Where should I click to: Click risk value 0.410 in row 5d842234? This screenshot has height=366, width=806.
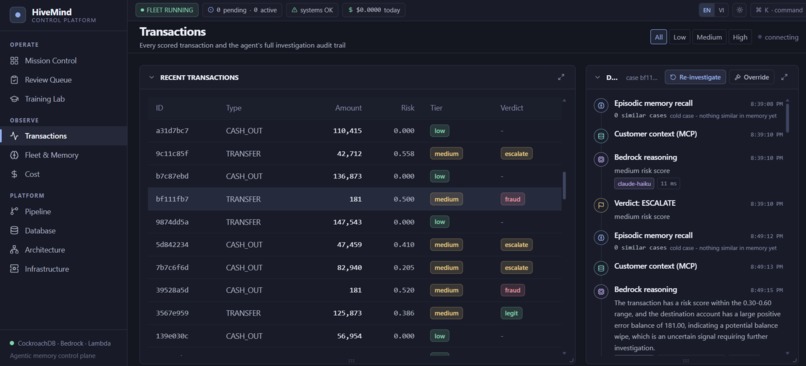[x=404, y=245]
